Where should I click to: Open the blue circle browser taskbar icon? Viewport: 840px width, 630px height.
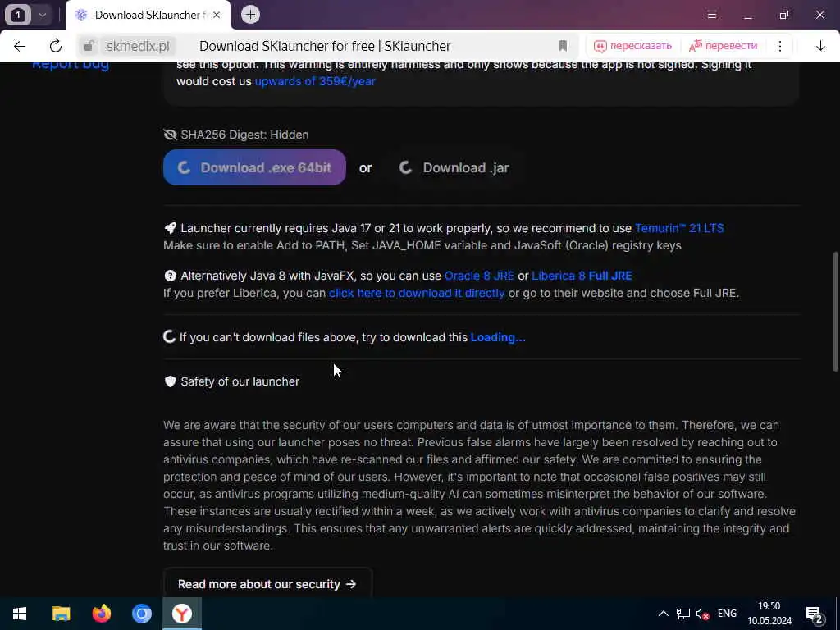[142, 614]
